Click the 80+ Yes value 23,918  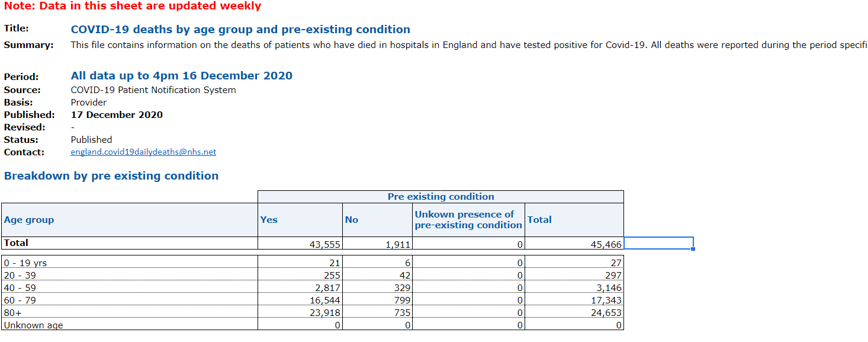pyautogui.click(x=300, y=313)
